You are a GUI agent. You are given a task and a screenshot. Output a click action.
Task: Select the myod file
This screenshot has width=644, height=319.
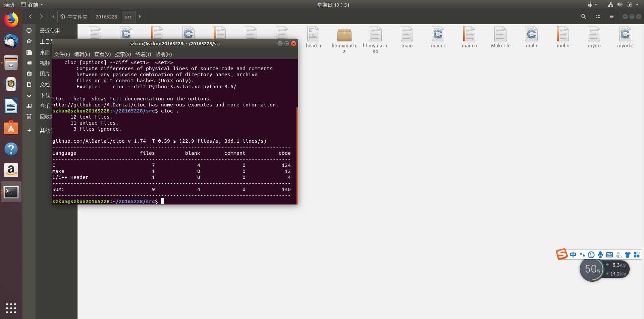coord(594,37)
